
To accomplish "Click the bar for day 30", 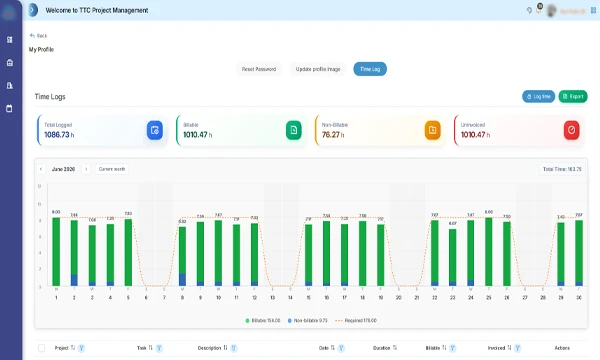I will tap(579, 253).
